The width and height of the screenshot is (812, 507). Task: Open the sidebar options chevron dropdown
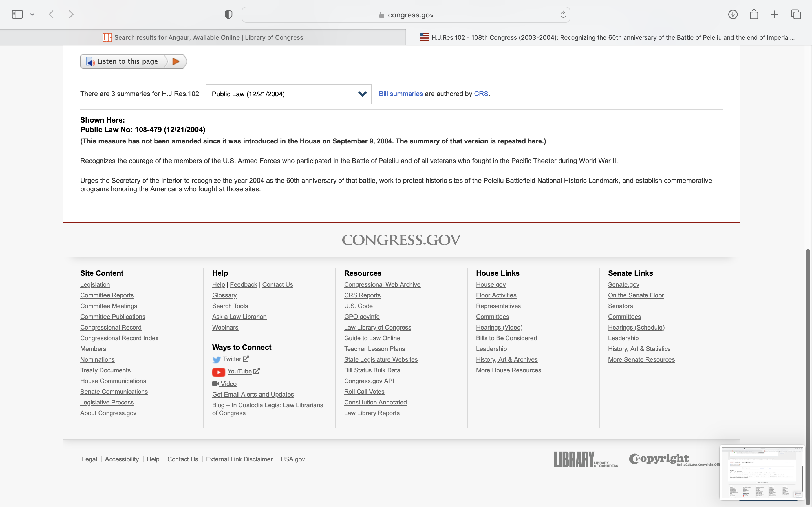[32, 14]
